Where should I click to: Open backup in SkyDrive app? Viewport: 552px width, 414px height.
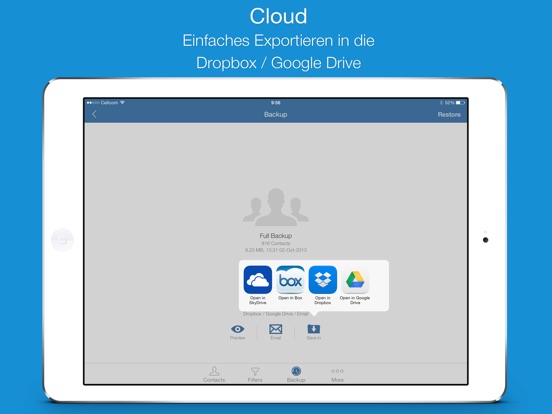pos(258,280)
